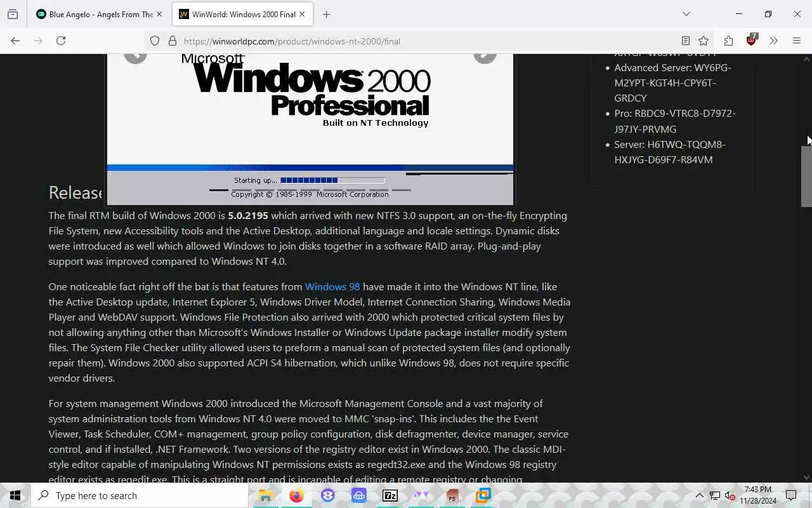Show hidden system tray icons

[699, 495]
